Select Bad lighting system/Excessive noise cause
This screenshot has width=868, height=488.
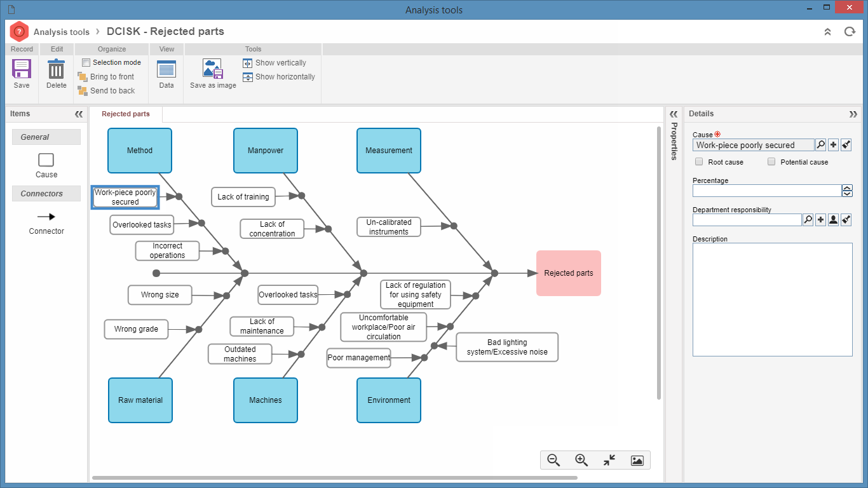(x=507, y=347)
